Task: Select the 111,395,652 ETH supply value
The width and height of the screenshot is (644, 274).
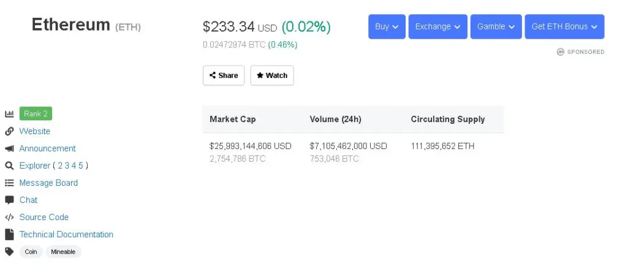Action: pyautogui.click(x=443, y=146)
